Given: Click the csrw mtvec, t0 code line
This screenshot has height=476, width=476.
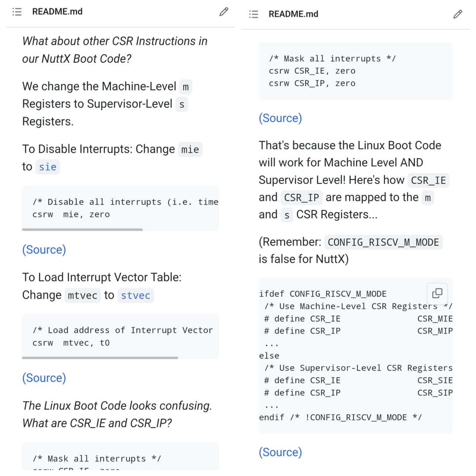Looking at the screenshot, I should pos(71,343).
